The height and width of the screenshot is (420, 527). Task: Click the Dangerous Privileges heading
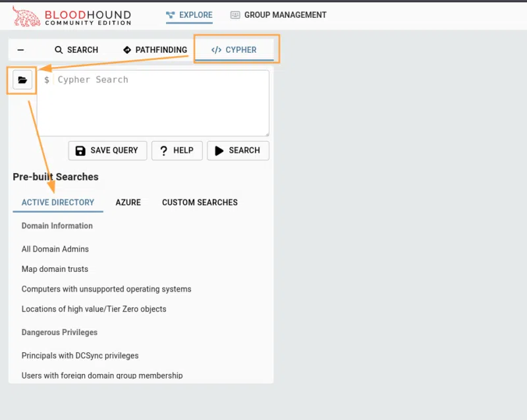click(x=59, y=332)
